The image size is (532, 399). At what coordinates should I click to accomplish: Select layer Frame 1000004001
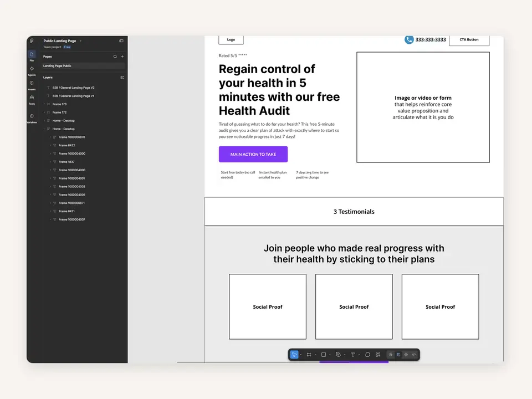(71, 178)
